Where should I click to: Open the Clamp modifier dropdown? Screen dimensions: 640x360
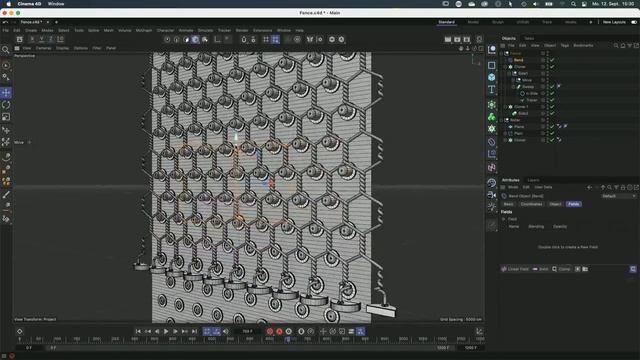pyautogui.click(x=562, y=269)
